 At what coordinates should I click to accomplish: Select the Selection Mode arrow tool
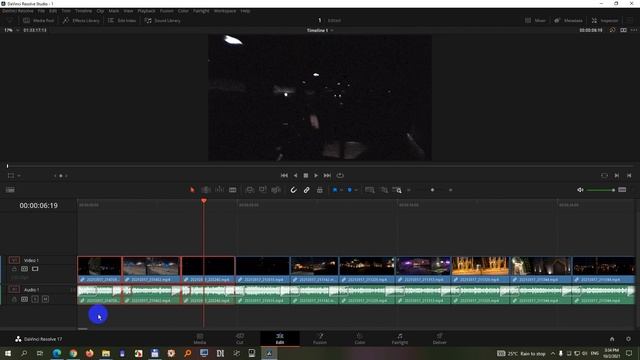pyautogui.click(x=192, y=190)
